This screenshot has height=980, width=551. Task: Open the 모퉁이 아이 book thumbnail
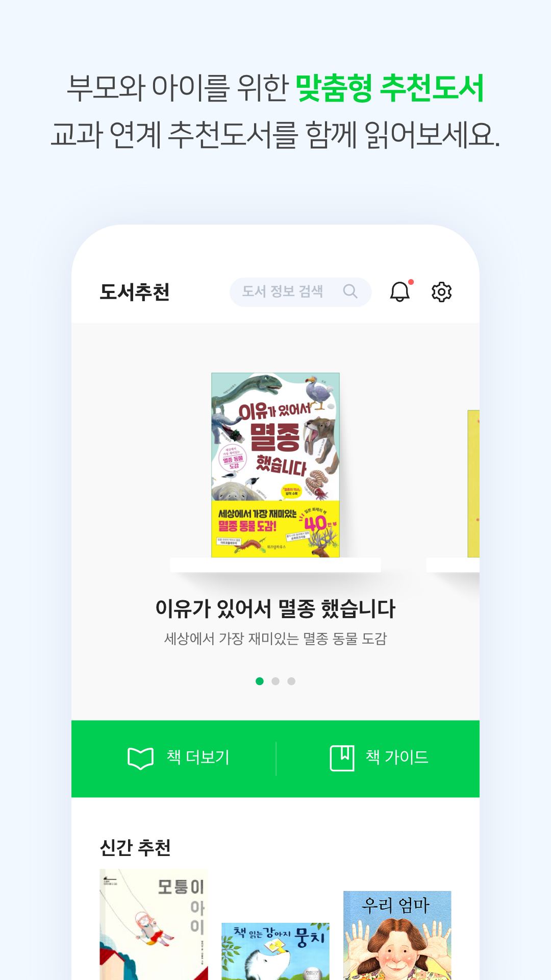coord(154,924)
